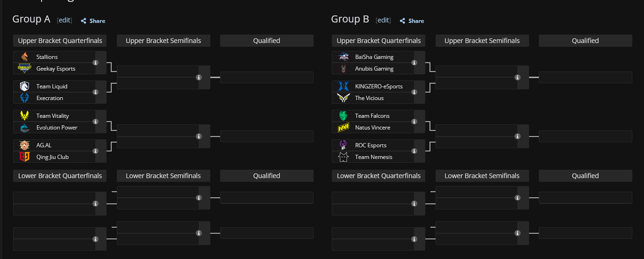644x259 pixels.
Task: Click Group A Lower Bracket Quarterfinals header
Action: [x=60, y=176]
